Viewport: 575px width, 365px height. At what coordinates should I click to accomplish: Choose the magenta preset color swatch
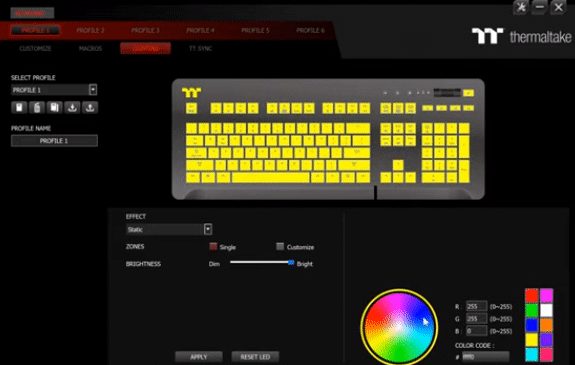coord(546,295)
